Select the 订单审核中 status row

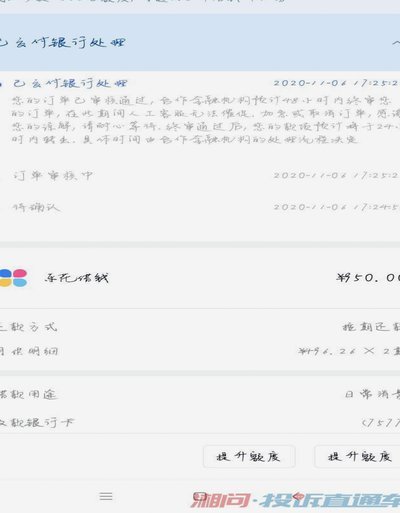[200, 175]
